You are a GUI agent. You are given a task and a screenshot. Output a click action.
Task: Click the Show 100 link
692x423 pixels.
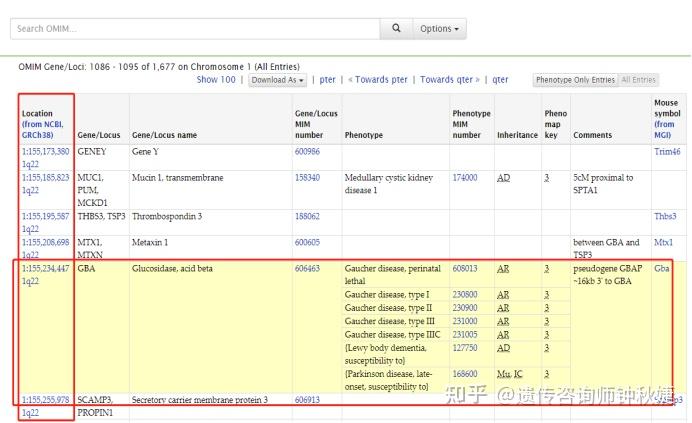pyautogui.click(x=216, y=80)
